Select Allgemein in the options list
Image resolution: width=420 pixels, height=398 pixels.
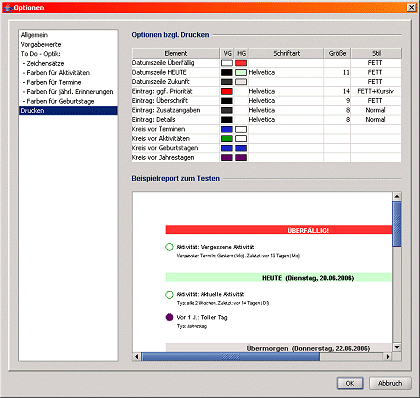pyautogui.click(x=34, y=35)
